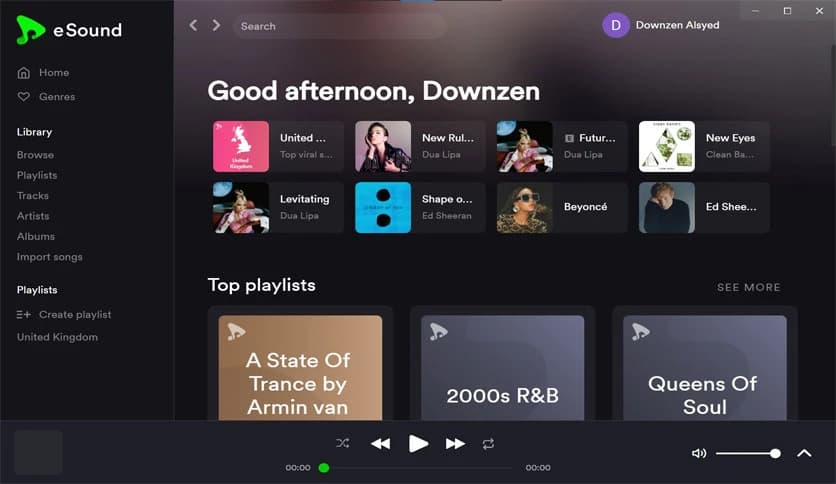Screen dimensions: 836x484
Task: Click the Create playlist plus icon
Action: point(23,314)
